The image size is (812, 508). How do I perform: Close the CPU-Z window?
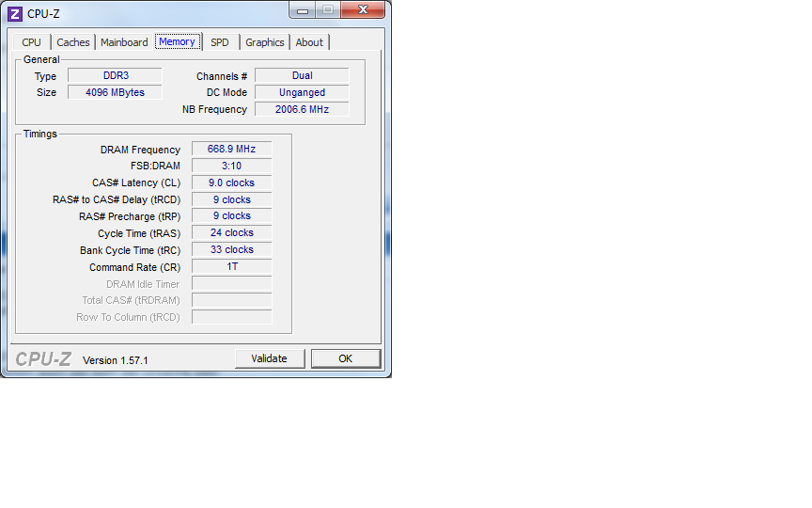(x=363, y=9)
